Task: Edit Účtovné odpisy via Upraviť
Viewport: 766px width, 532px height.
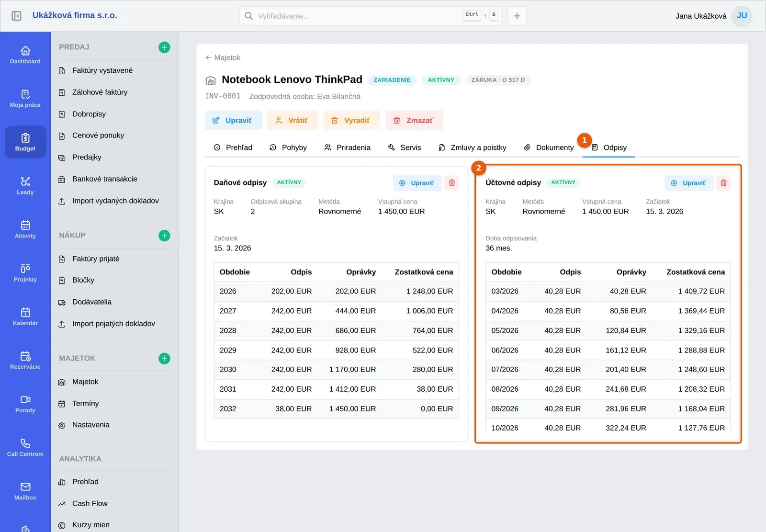Action: coord(689,183)
